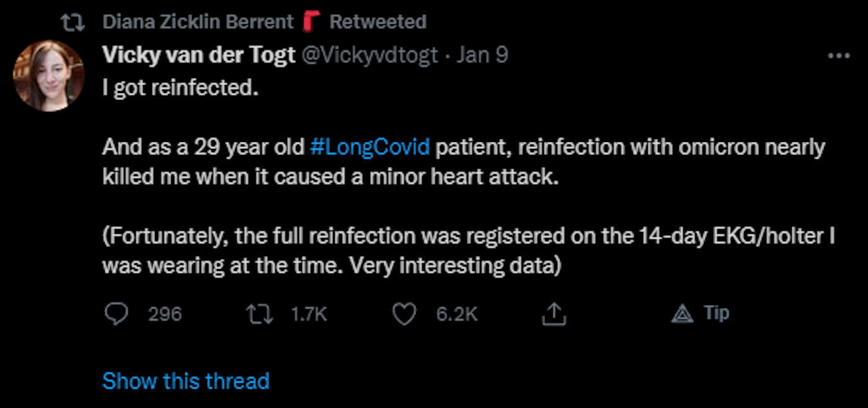Screen dimensions: 868x408
Task: Click the Show this thread link
Action: [185, 381]
